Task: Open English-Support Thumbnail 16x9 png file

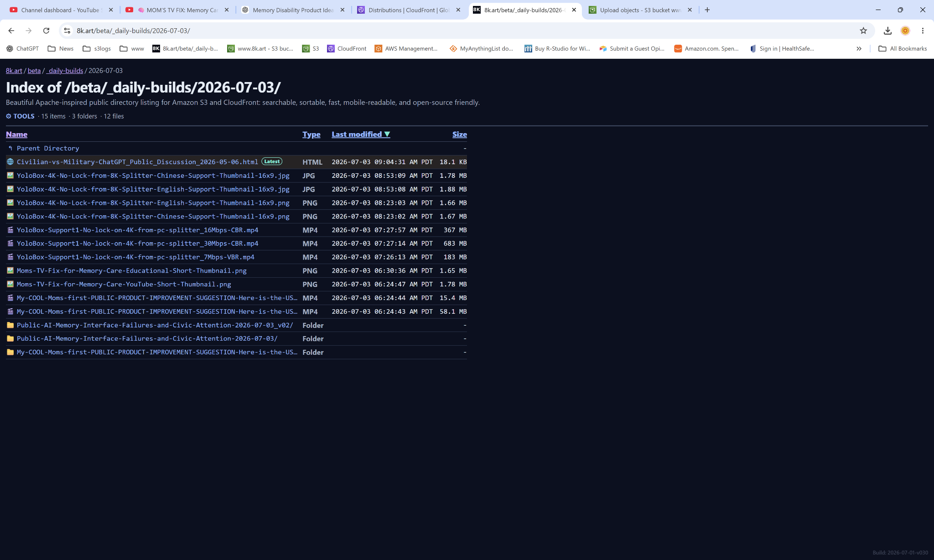Action: click(x=153, y=203)
